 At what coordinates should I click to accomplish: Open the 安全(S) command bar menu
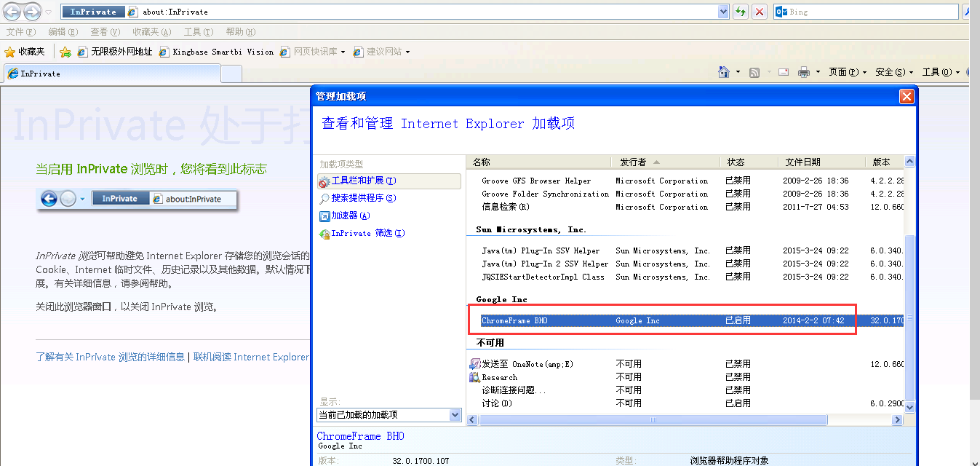click(x=894, y=72)
